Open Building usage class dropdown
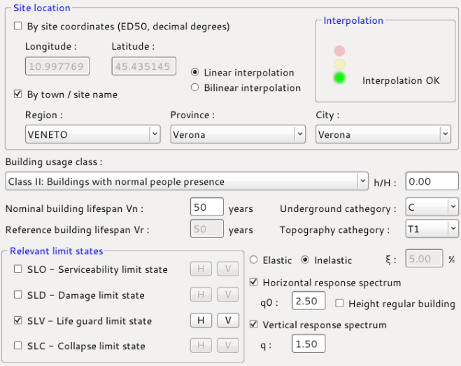 [x=187, y=181]
